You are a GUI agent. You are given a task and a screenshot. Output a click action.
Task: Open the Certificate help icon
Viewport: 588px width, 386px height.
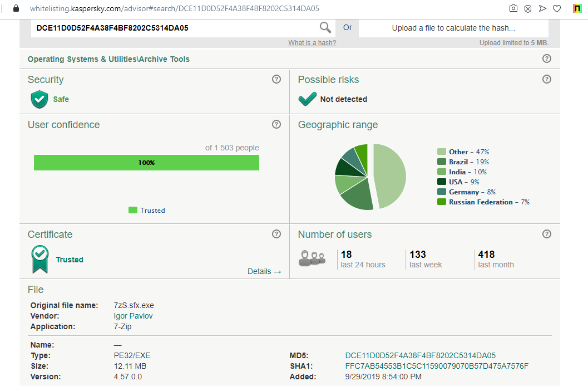pyautogui.click(x=276, y=234)
